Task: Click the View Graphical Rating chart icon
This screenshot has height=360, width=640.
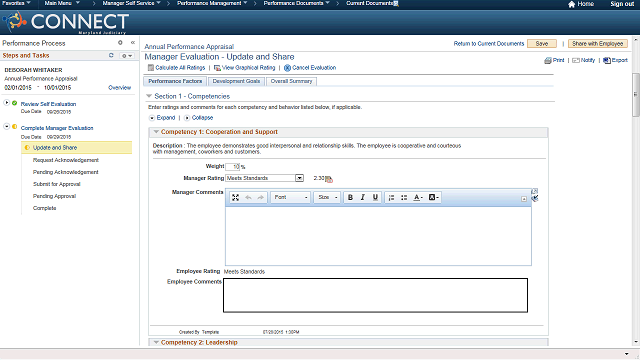Action: click(217, 68)
